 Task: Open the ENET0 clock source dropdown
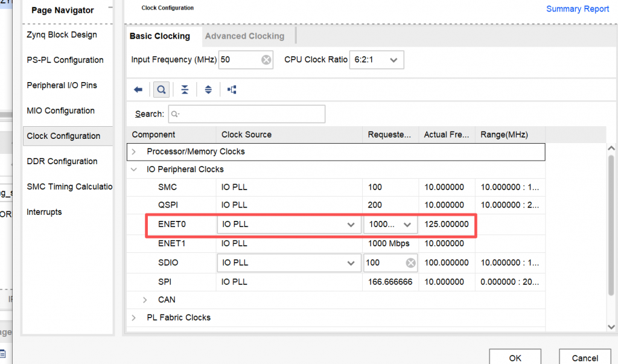(351, 225)
